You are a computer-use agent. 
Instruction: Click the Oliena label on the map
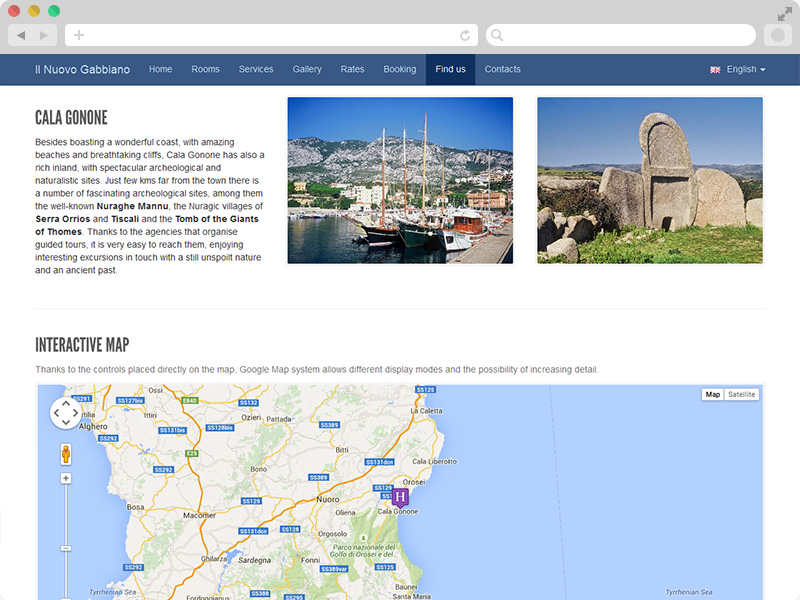tap(345, 513)
